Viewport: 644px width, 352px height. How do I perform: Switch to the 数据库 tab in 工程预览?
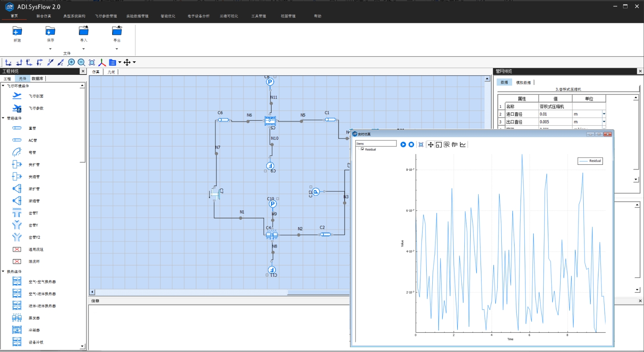[x=37, y=79]
